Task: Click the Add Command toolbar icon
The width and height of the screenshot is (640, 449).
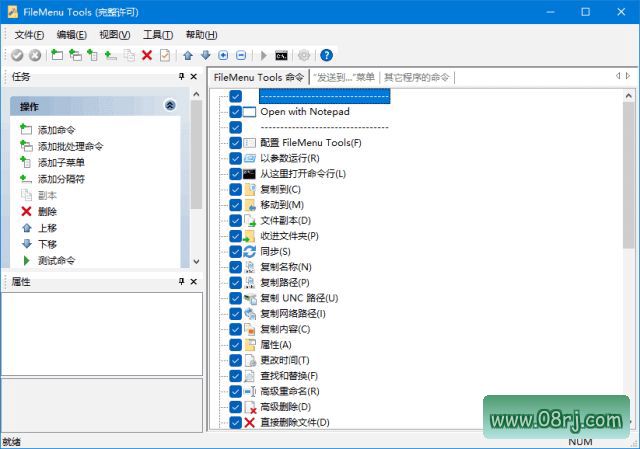Action: click(57, 55)
